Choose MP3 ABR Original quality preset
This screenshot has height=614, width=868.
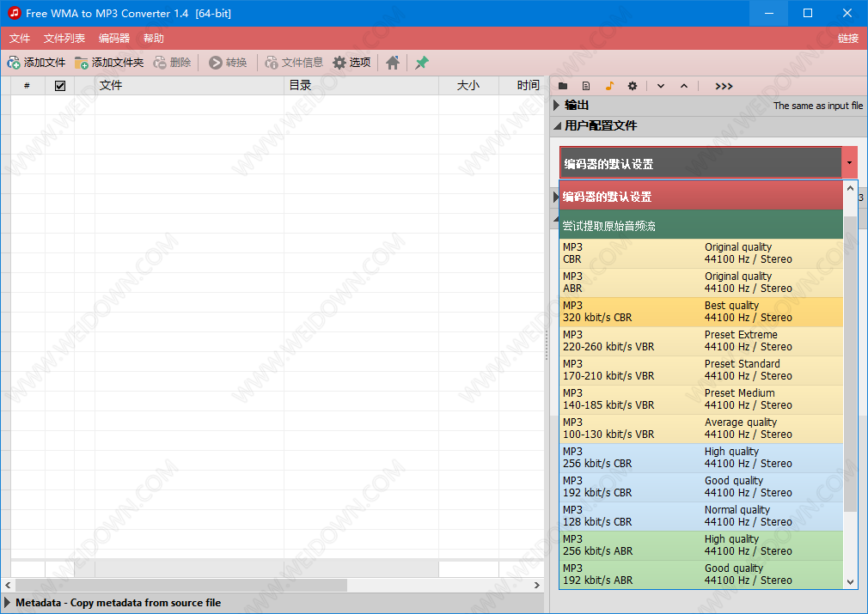pyautogui.click(x=700, y=283)
